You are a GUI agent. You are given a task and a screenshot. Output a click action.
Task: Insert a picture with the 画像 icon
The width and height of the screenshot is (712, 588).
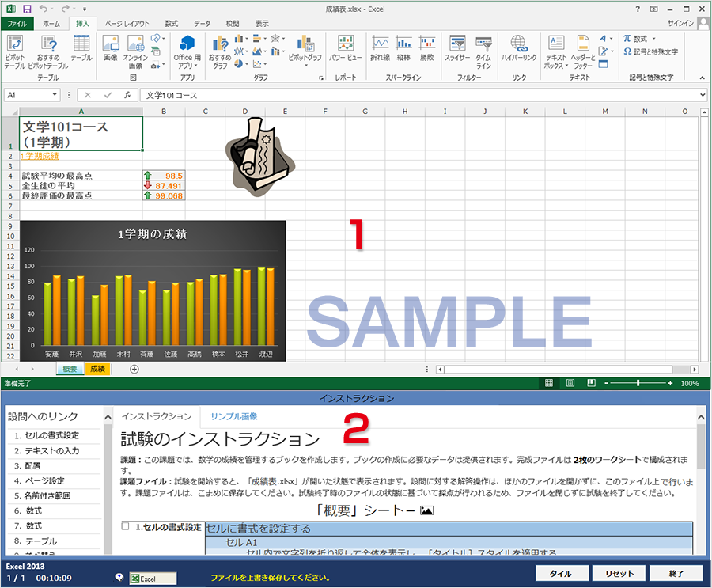[x=110, y=47]
